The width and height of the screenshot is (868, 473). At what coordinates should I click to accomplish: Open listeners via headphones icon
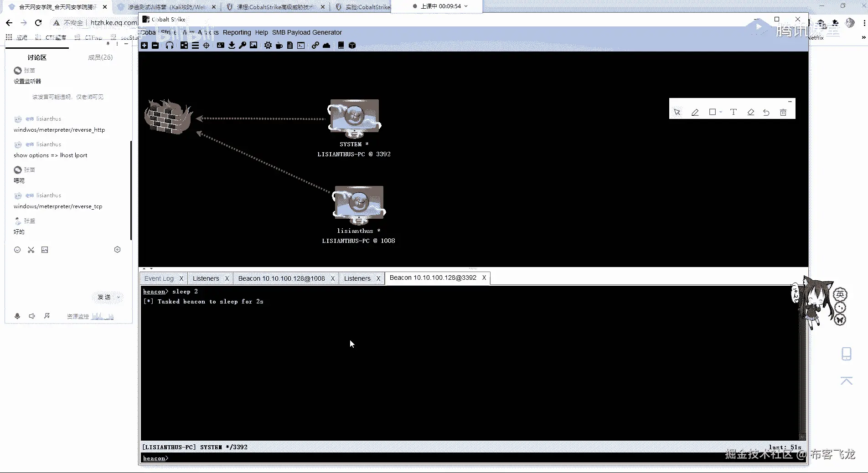point(170,45)
